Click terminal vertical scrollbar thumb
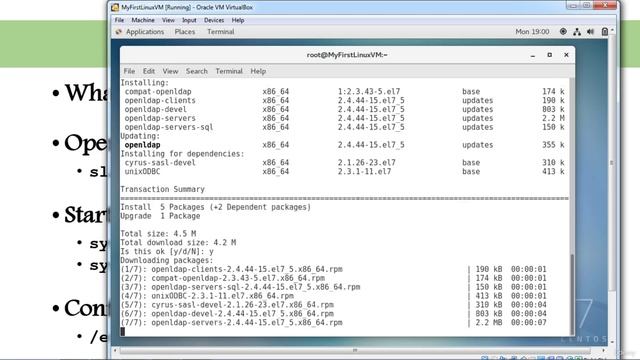Image resolution: width=640 pixels, height=360 pixels. [572, 293]
